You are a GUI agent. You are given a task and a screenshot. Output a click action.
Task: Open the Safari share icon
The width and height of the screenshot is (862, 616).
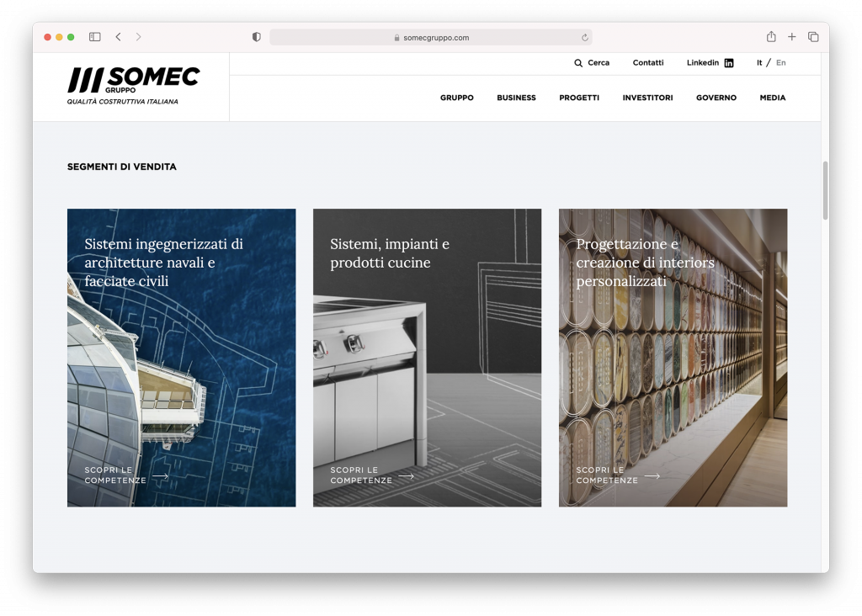click(x=771, y=36)
